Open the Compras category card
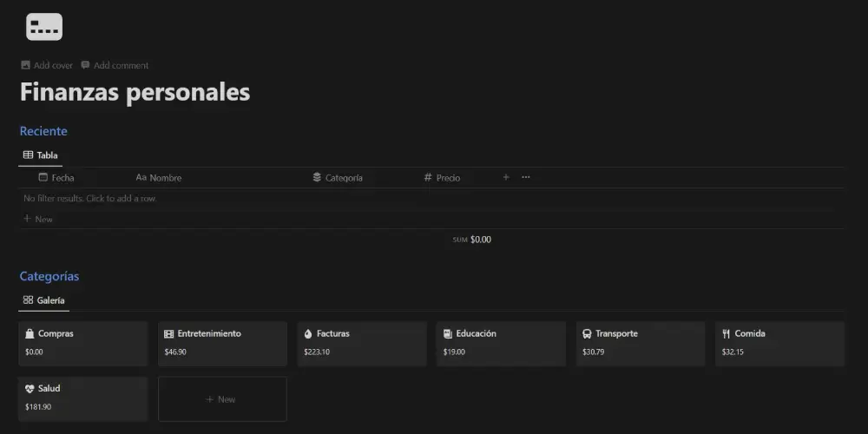 (83, 343)
